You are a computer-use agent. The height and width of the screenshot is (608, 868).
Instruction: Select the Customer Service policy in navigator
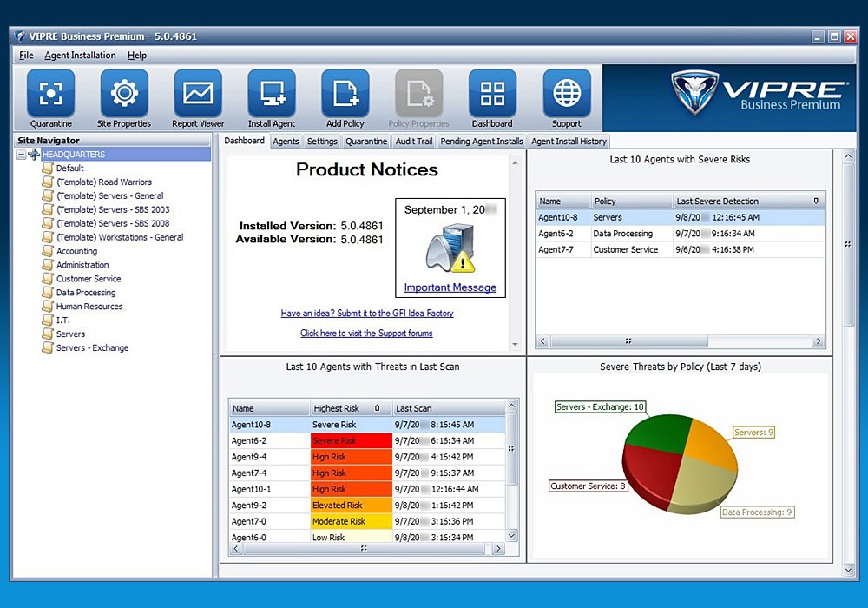click(x=89, y=279)
